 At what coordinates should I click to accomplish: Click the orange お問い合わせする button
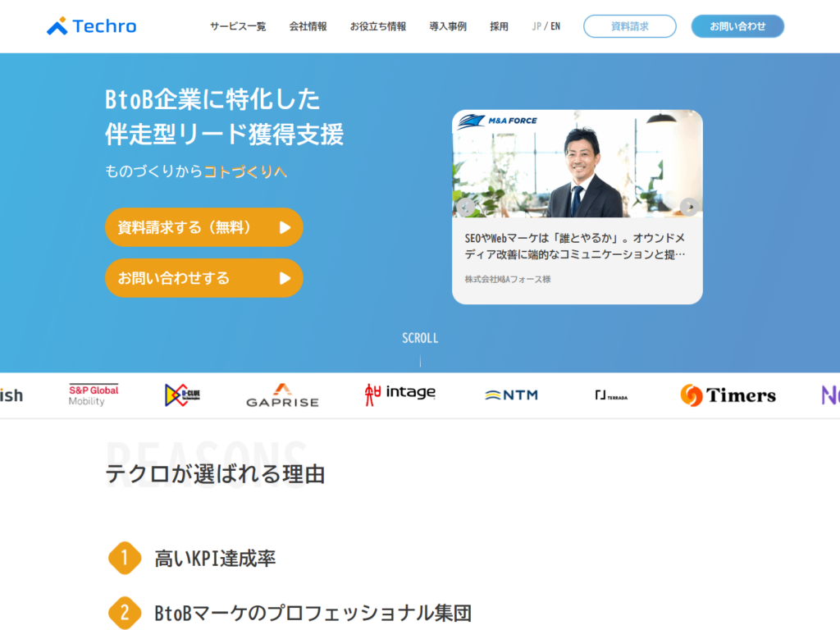(204, 278)
